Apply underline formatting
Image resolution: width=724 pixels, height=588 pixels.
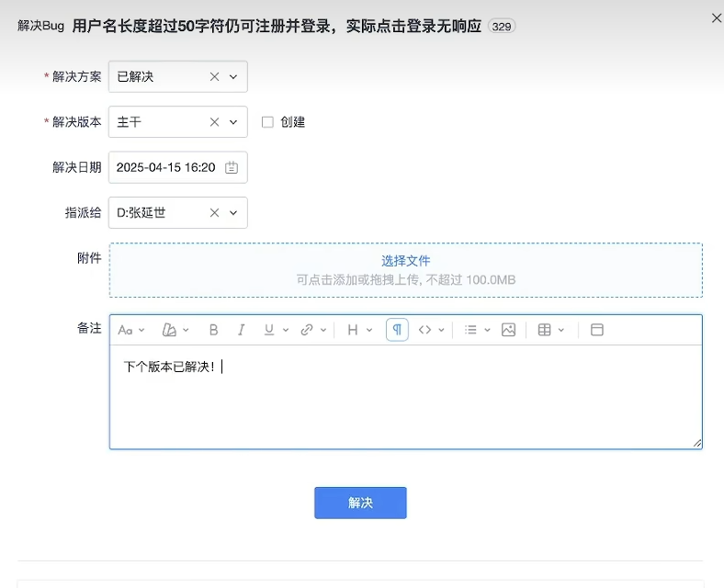point(268,330)
